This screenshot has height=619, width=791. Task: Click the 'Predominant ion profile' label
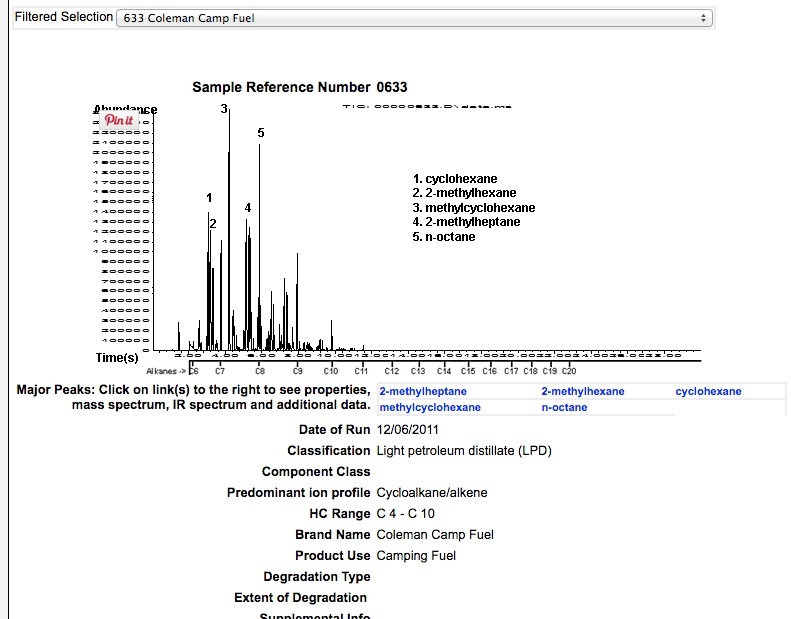298,493
